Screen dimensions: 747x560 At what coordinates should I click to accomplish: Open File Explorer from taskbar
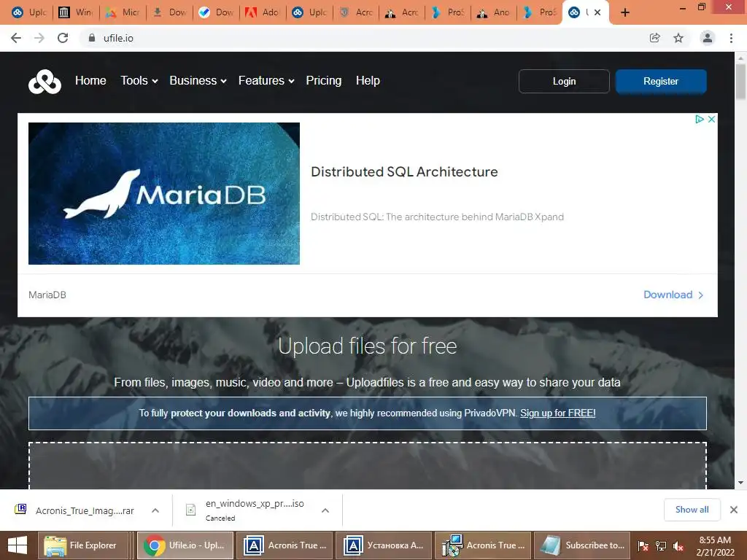[83, 545]
